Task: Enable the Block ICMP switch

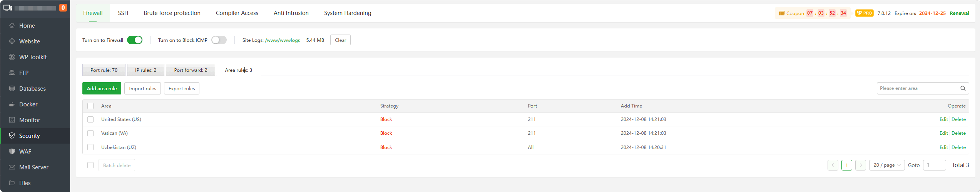Action: click(x=219, y=40)
